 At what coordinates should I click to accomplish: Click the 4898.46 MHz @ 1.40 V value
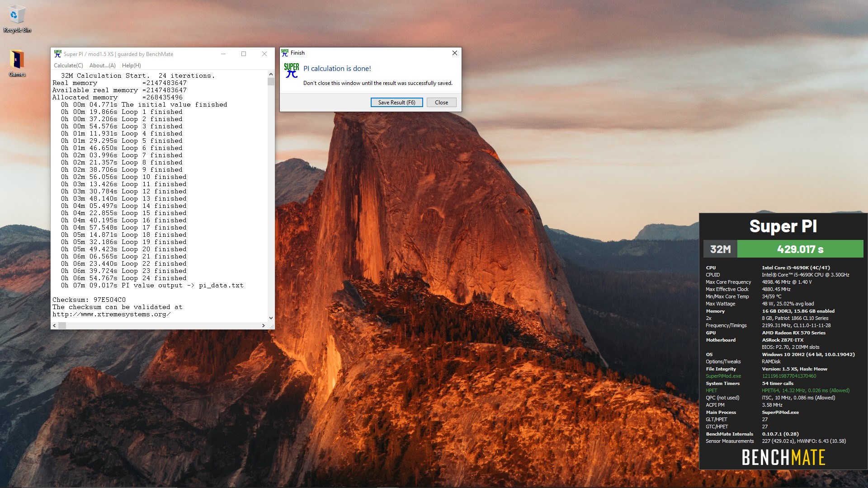pos(787,282)
